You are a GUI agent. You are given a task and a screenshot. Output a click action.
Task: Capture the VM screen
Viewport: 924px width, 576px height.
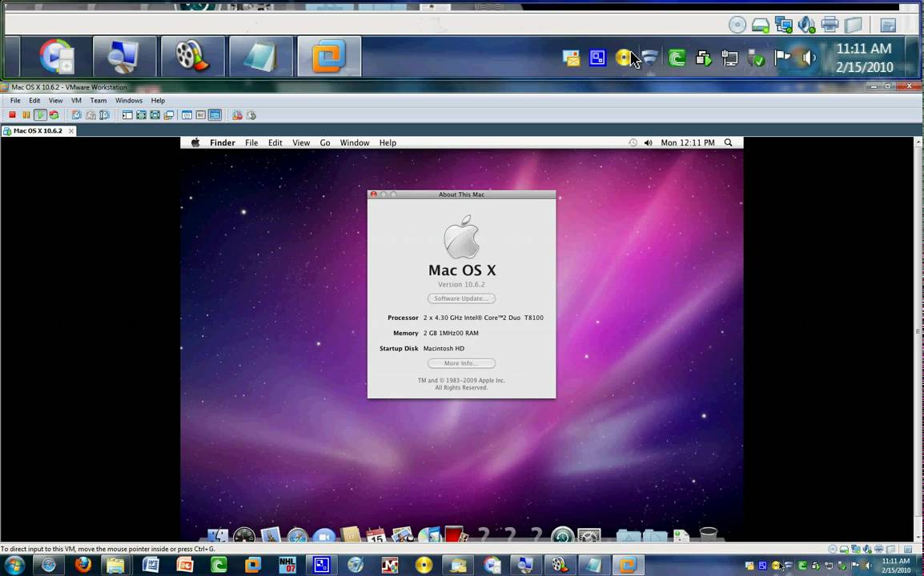coord(237,115)
